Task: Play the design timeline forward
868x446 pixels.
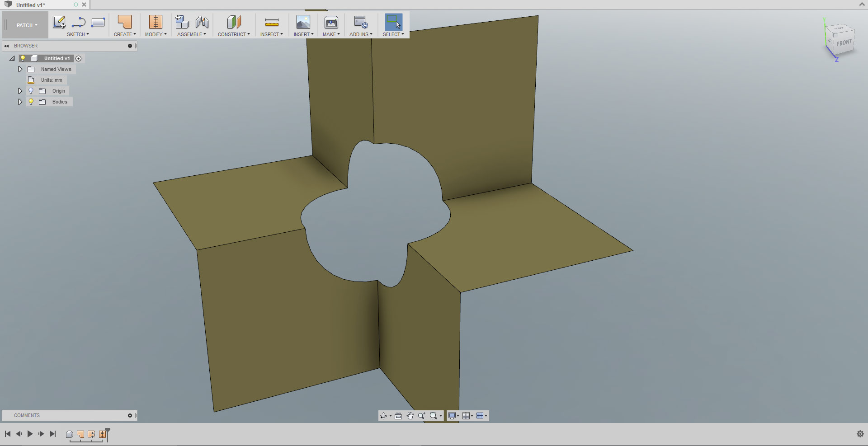Action: [x=30, y=433]
